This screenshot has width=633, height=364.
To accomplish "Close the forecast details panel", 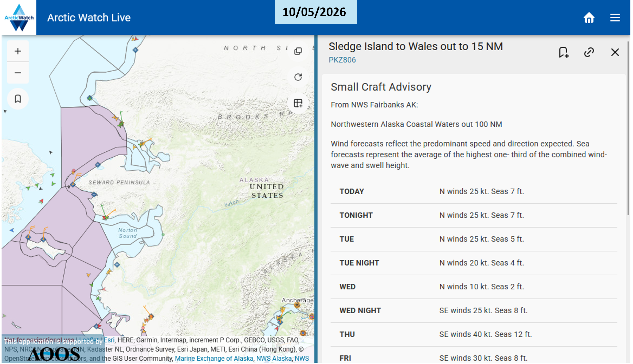I will coord(615,53).
